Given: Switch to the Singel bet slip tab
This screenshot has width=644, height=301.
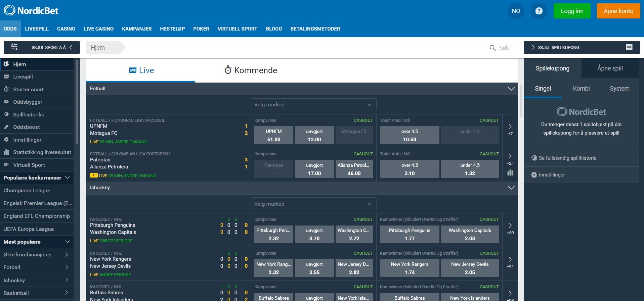Looking at the screenshot, I should (x=543, y=89).
